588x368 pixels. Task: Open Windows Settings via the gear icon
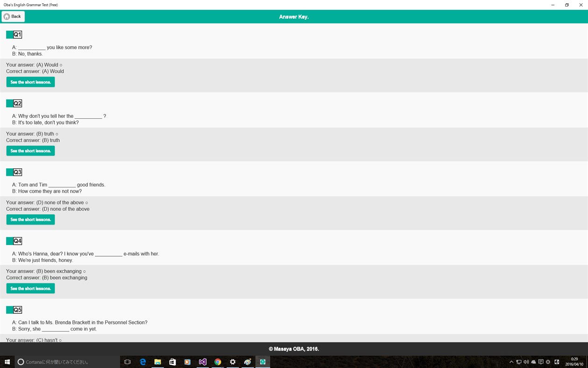[x=232, y=361]
